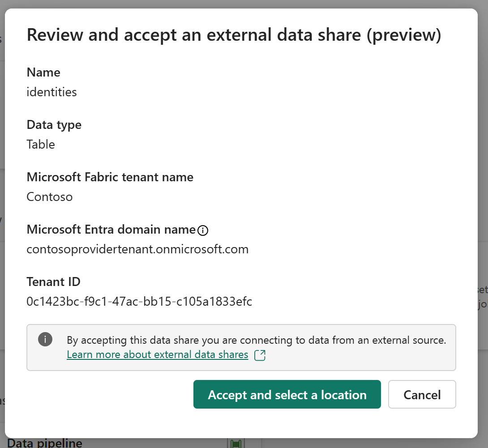
Task: Open Learn more about external data shares
Action: coord(158,355)
